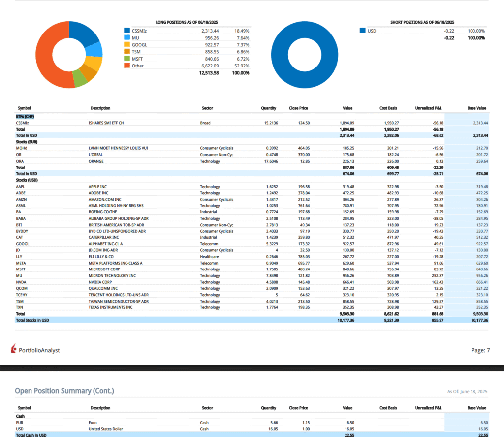Click the '12,513.58' long positions total
The width and height of the screenshot is (504, 437).
coord(209,73)
